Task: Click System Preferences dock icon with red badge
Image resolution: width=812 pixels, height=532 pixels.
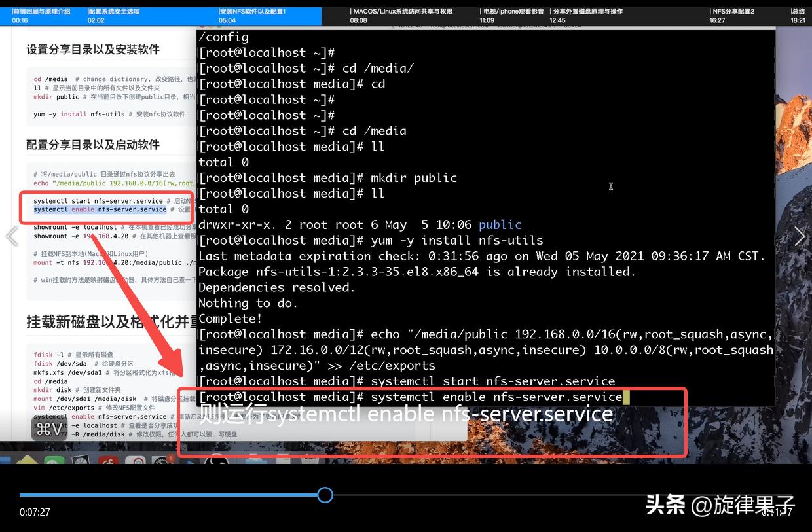Action: point(162,462)
